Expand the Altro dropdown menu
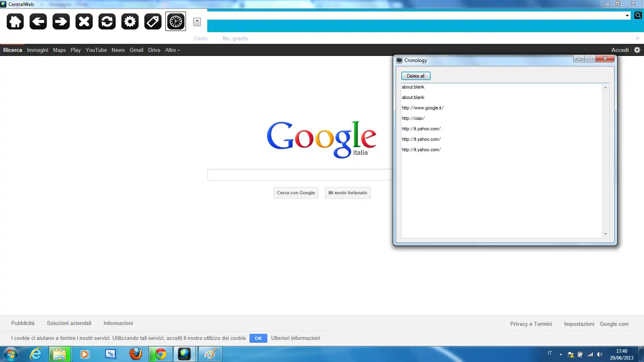 [172, 50]
